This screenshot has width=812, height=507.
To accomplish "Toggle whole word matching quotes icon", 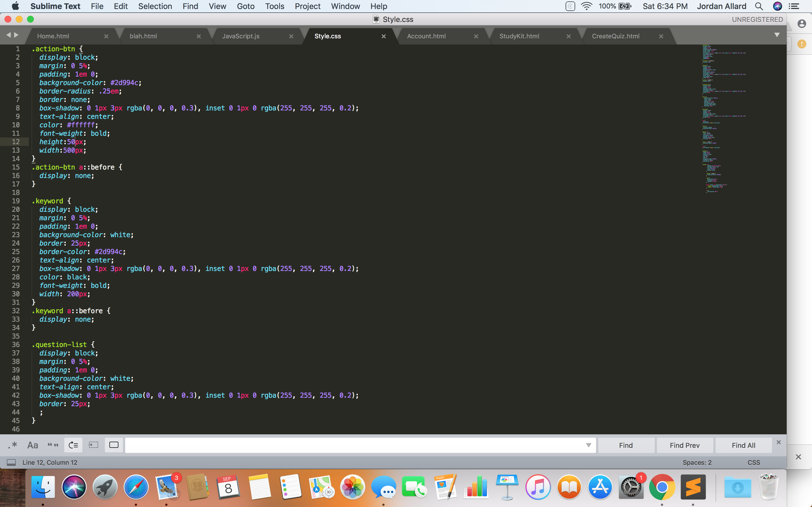I will (53, 445).
